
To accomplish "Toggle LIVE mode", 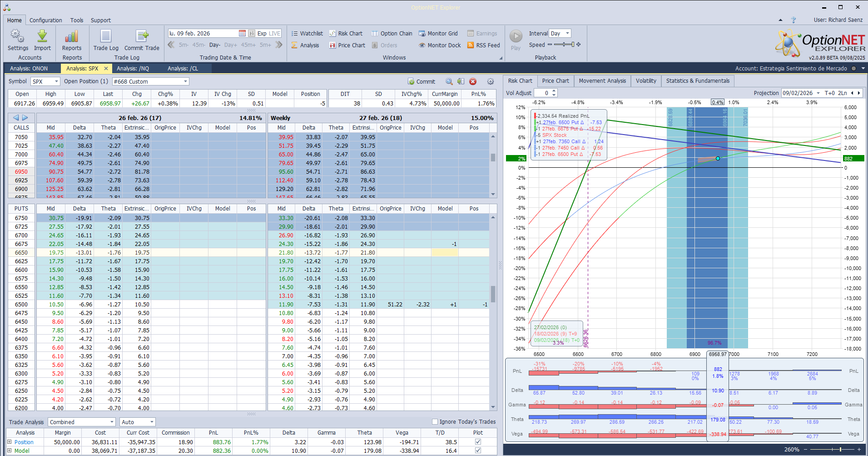I will (x=274, y=33).
